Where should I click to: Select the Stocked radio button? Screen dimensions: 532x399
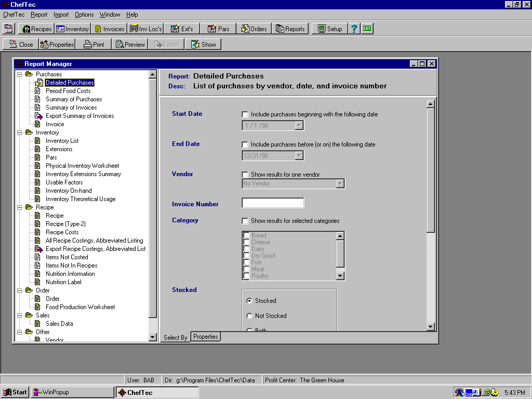point(249,301)
